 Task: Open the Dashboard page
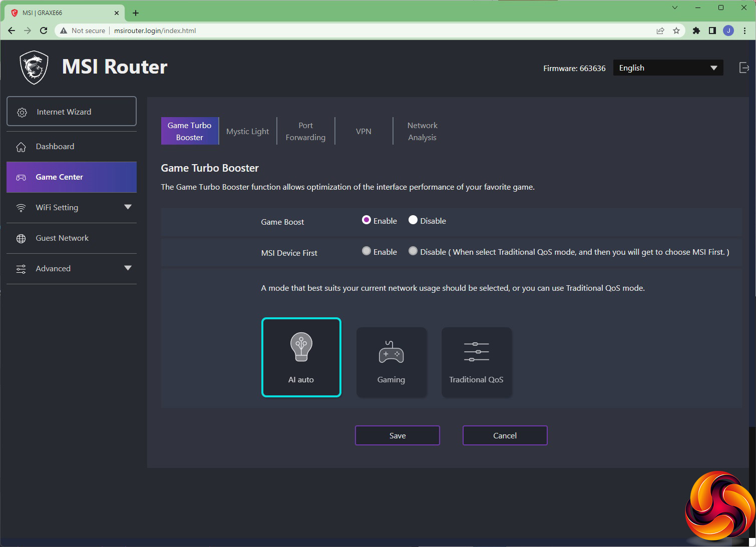(x=72, y=147)
